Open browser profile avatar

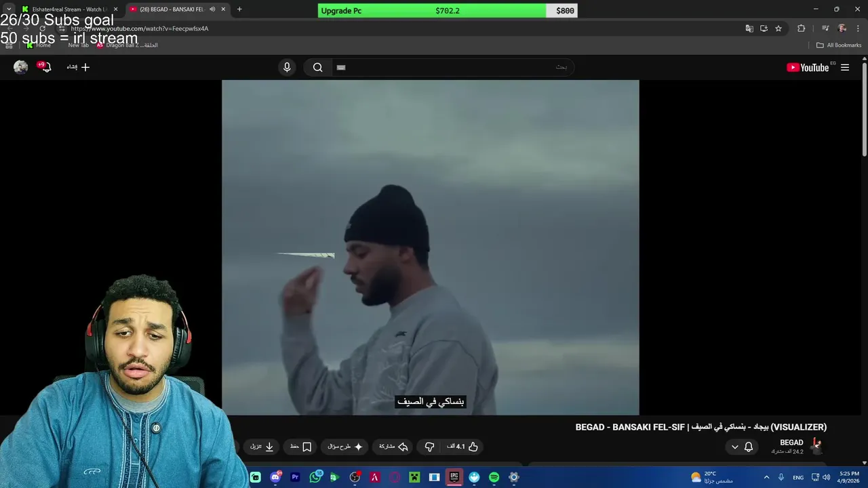click(842, 28)
